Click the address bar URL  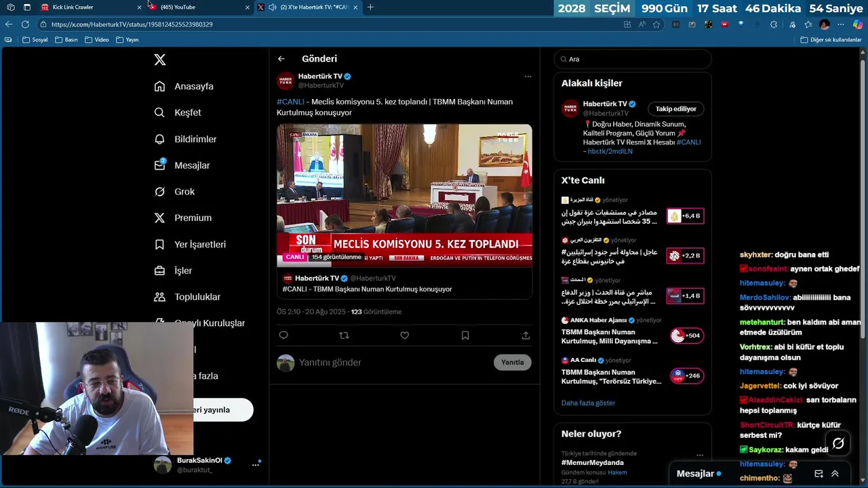pyautogui.click(x=132, y=24)
